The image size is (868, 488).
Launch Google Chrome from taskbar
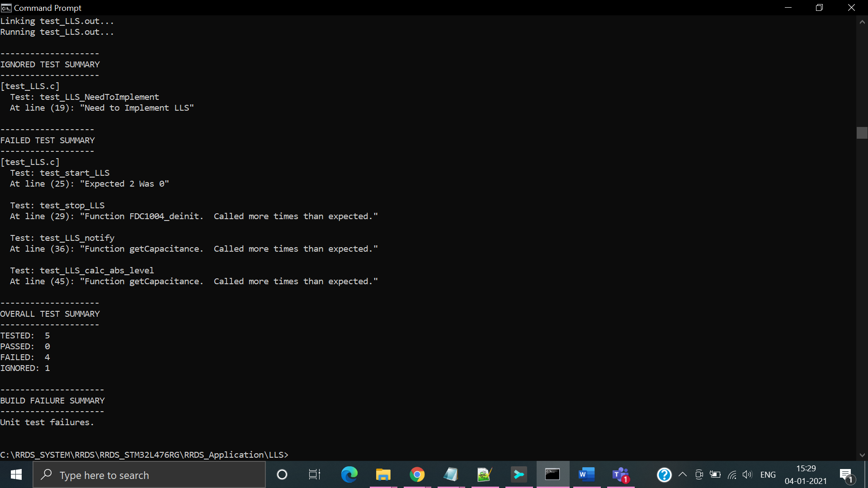(x=417, y=474)
